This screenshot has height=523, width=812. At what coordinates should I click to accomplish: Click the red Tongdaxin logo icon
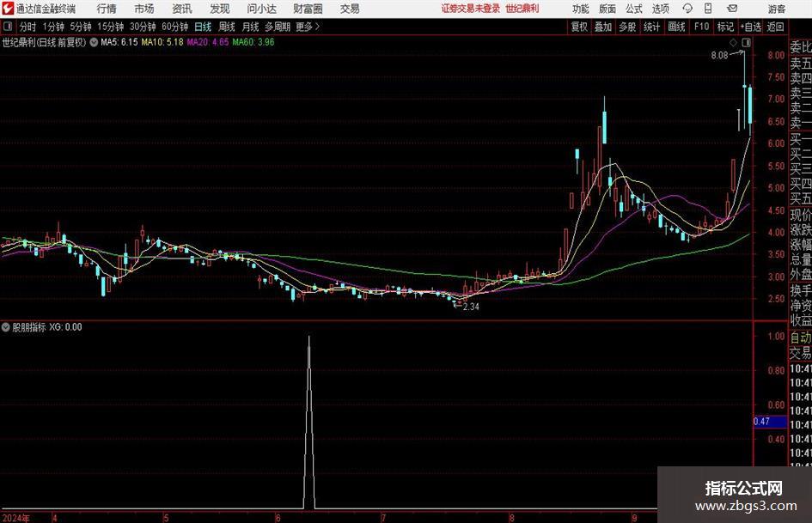pyautogui.click(x=8, y=9)
